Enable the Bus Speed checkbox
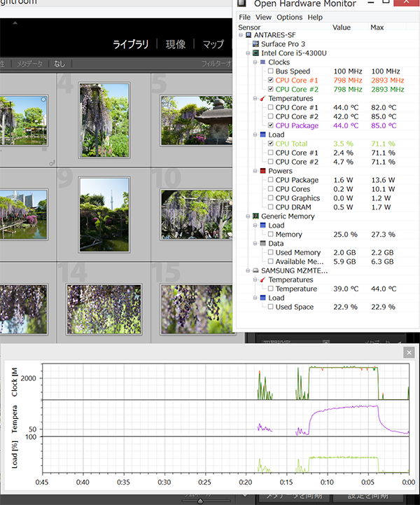The width and height of the screenshot is (420, 505). pyautogui.click(x=270, y=71)
